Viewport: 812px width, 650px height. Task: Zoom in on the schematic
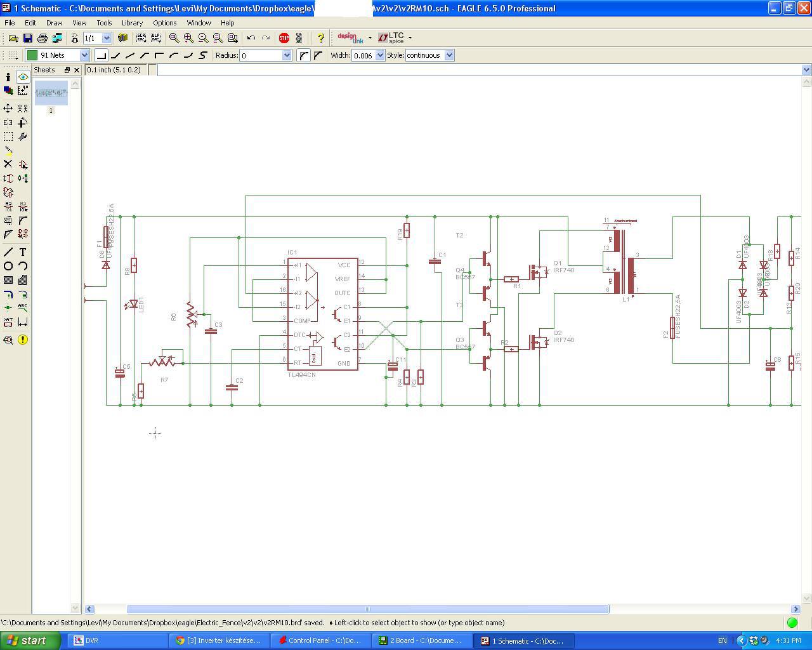(188, 38)
